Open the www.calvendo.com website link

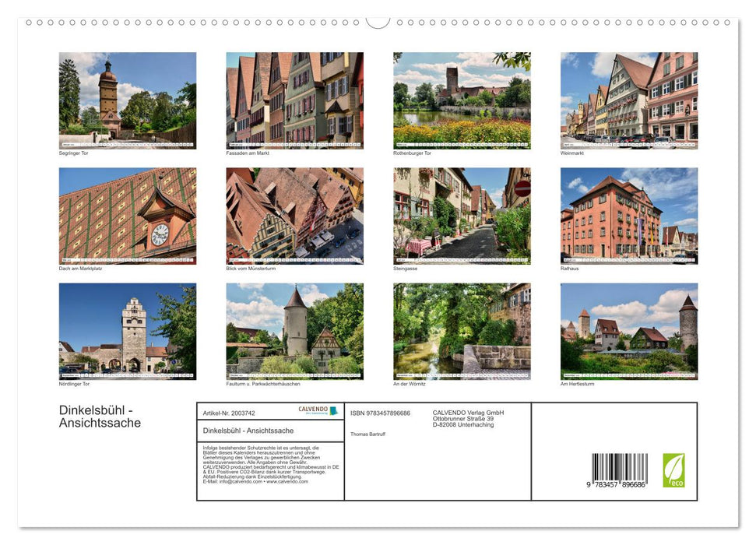(x=288, y=481)
